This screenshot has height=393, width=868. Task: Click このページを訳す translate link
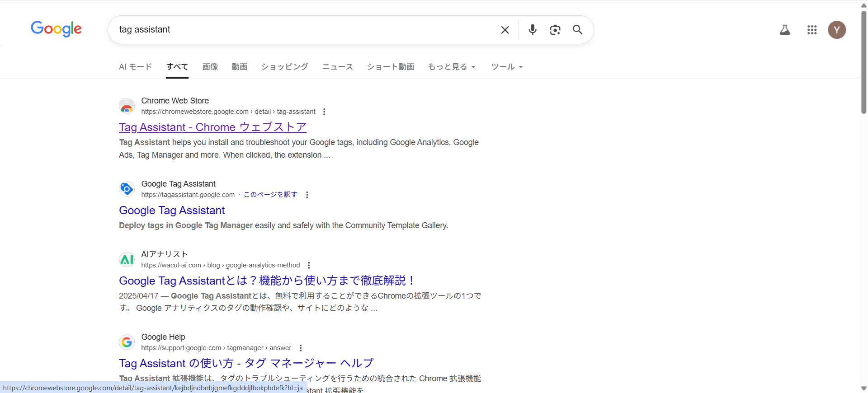click(x=270, y=195)
